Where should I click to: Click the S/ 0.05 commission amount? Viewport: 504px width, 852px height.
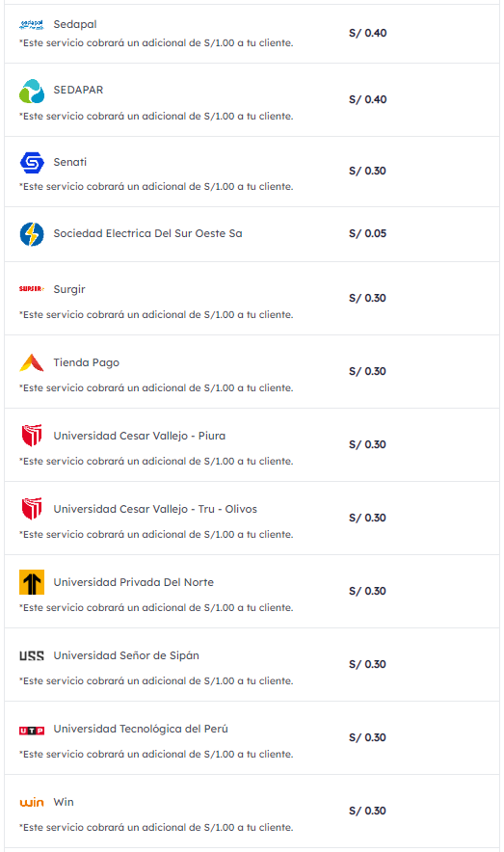(368, 233)
